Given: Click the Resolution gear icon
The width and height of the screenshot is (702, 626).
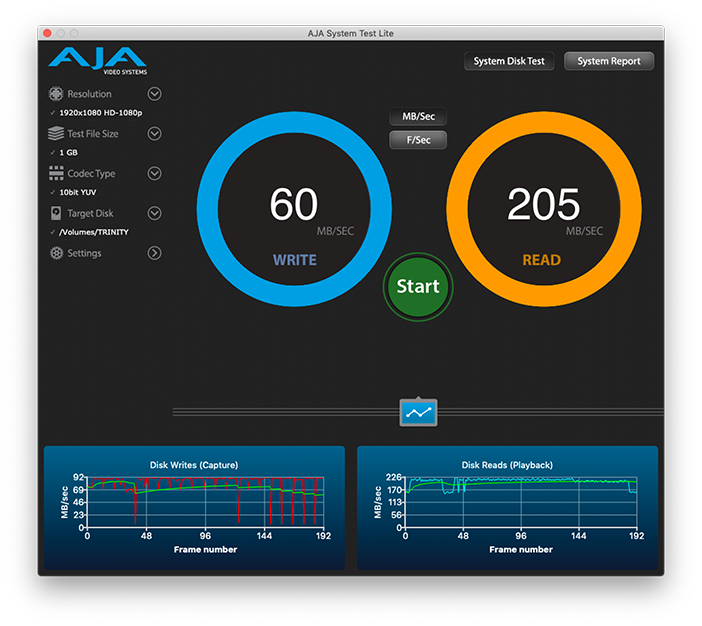Looking at the screenshot, I should 56,94.
